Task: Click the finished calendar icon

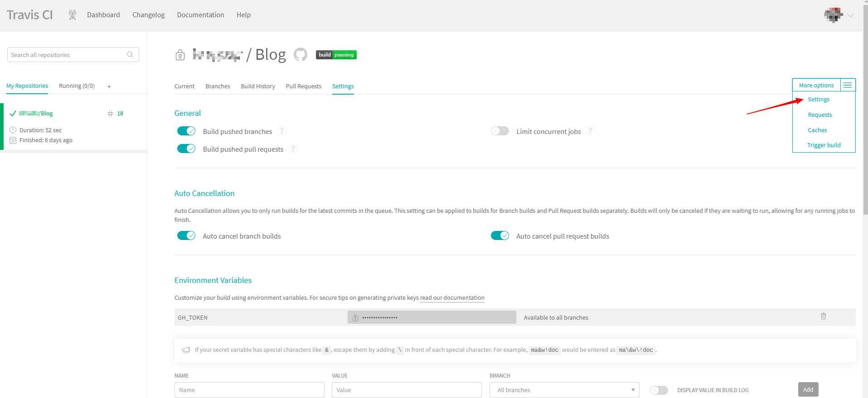Action: click(13, 140)
